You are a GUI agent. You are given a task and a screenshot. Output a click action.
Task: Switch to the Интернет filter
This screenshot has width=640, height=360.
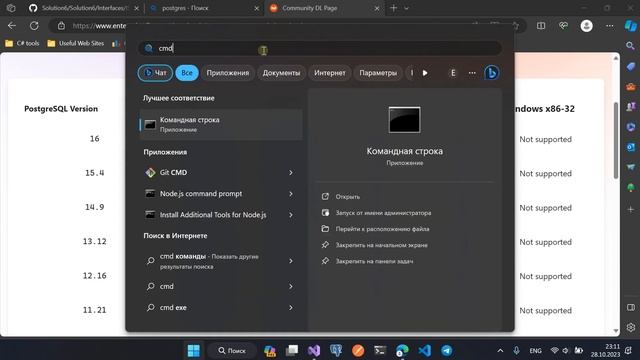pos(329,73)
